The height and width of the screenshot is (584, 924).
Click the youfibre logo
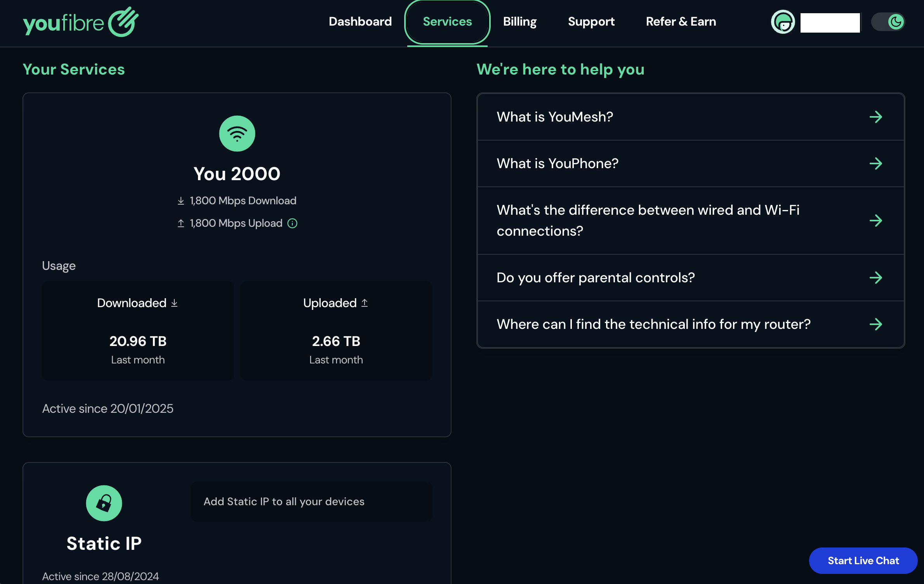(81, 22)
